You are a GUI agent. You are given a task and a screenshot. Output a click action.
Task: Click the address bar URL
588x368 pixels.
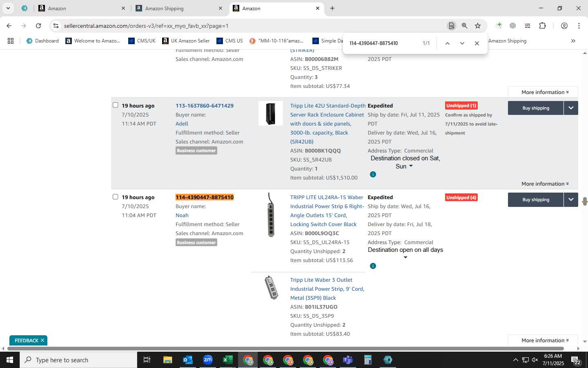click(146, 26)
